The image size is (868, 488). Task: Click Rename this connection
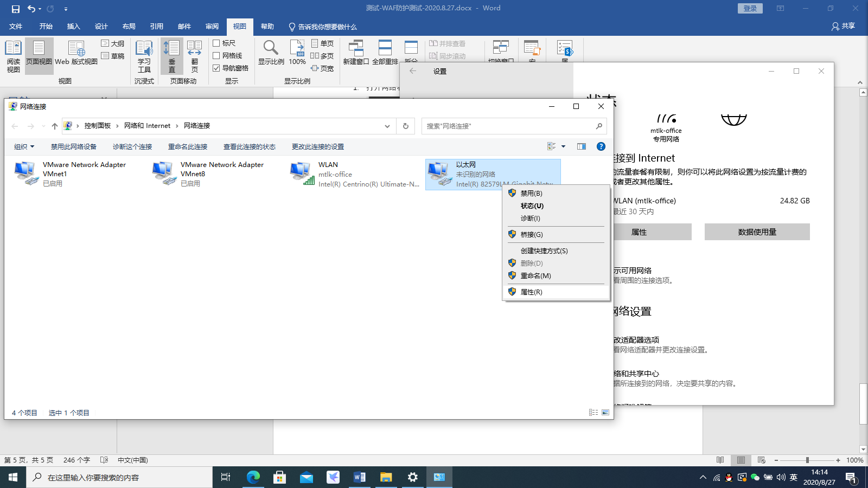188,147
